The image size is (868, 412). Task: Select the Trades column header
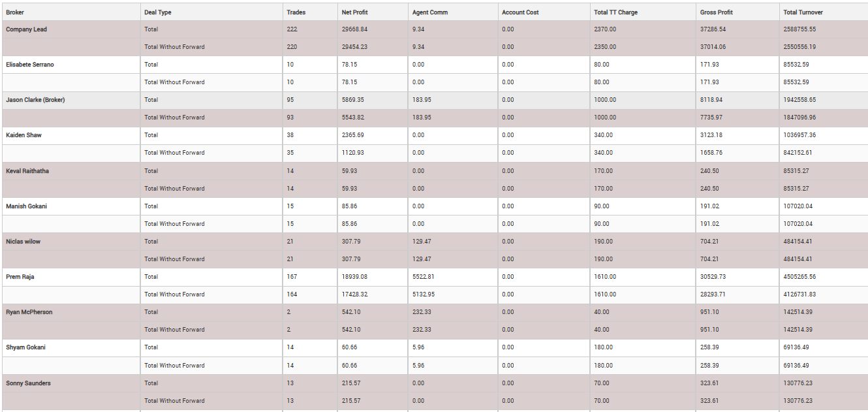(296, 12)
